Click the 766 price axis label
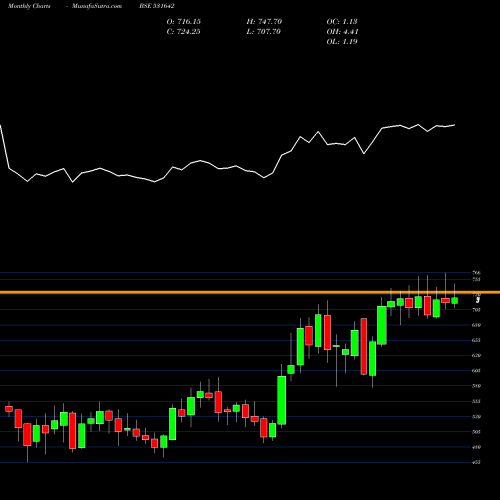Image resolution: width=500 pixels, height=500 pixels. [x=477, y=273]
